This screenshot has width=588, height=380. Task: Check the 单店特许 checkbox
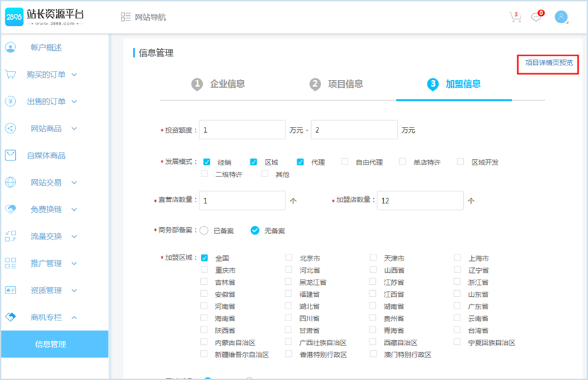[x=402, y=162]
